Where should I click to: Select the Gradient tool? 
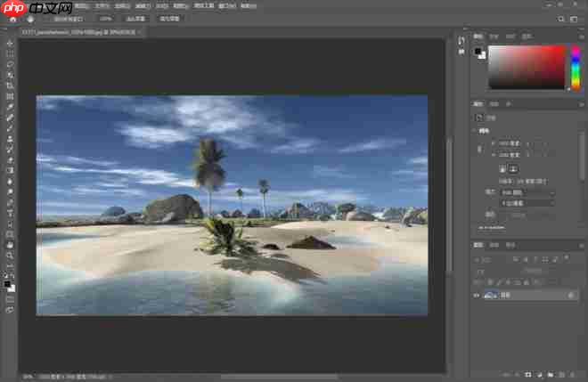coord(10,171)
